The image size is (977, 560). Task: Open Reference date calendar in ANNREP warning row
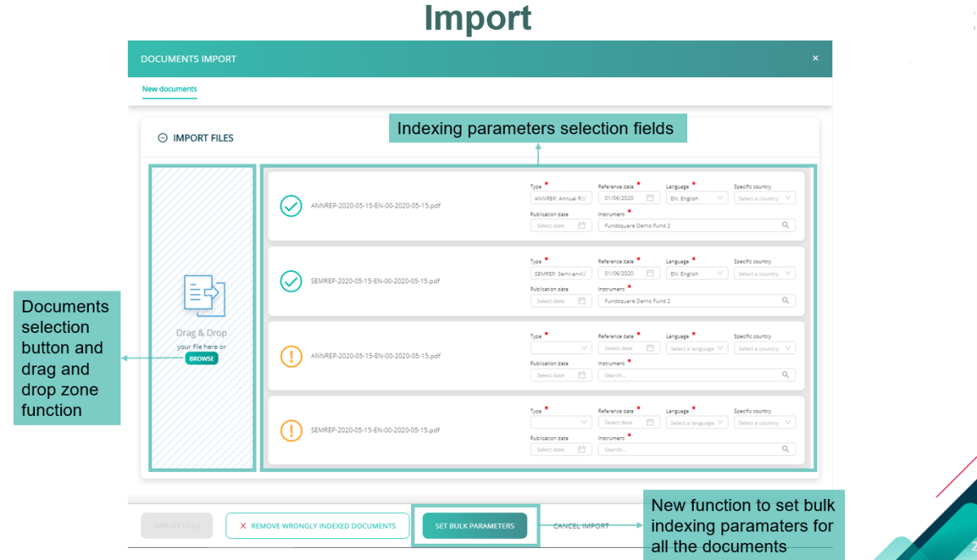651,348
